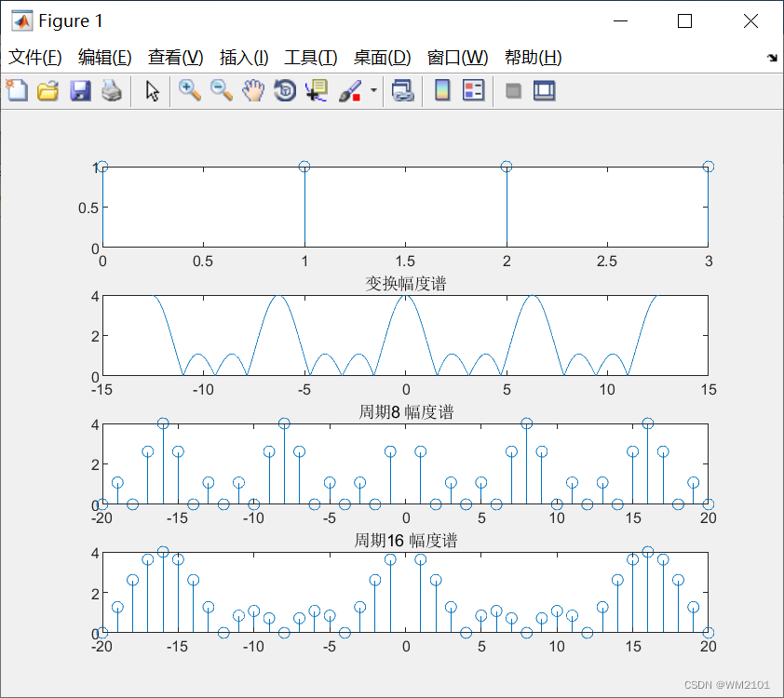Select the Brush data tool
Image resolution: width=784 pixels, height=698 pixels.
tap(350, 91)
